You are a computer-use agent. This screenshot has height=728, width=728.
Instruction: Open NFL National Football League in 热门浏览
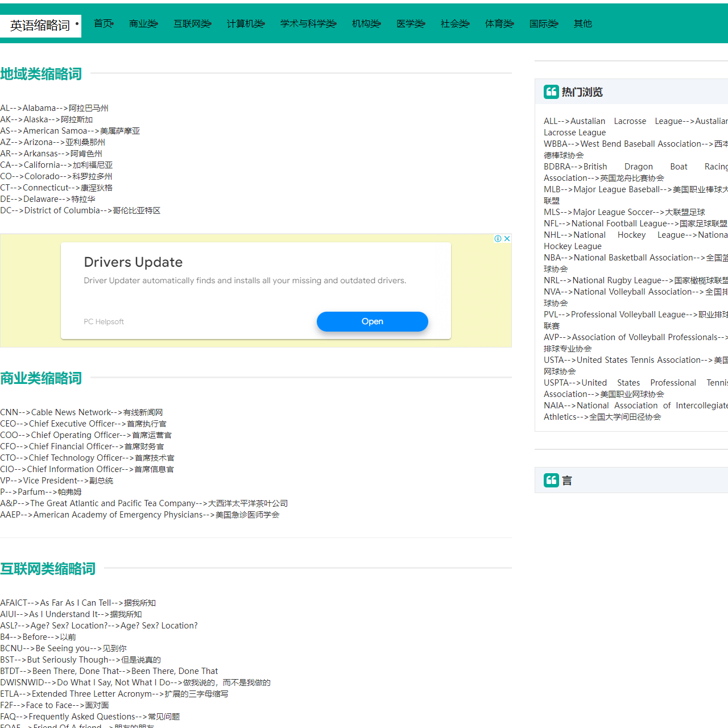(x=636, y=224)
